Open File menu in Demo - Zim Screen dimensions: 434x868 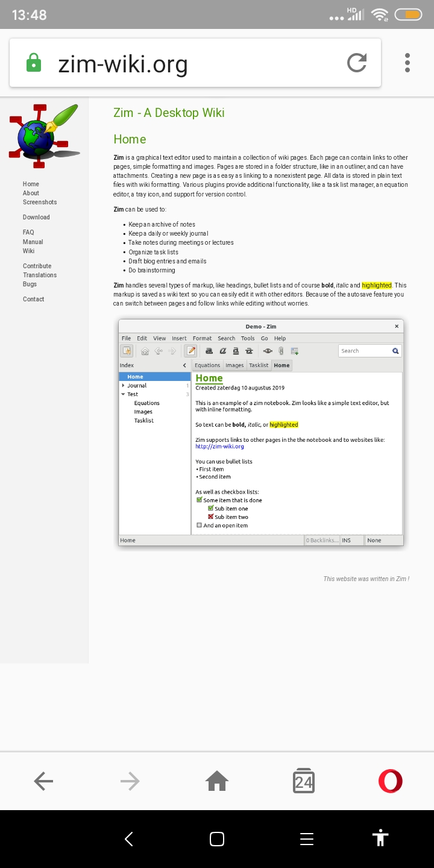click(126, 338)
